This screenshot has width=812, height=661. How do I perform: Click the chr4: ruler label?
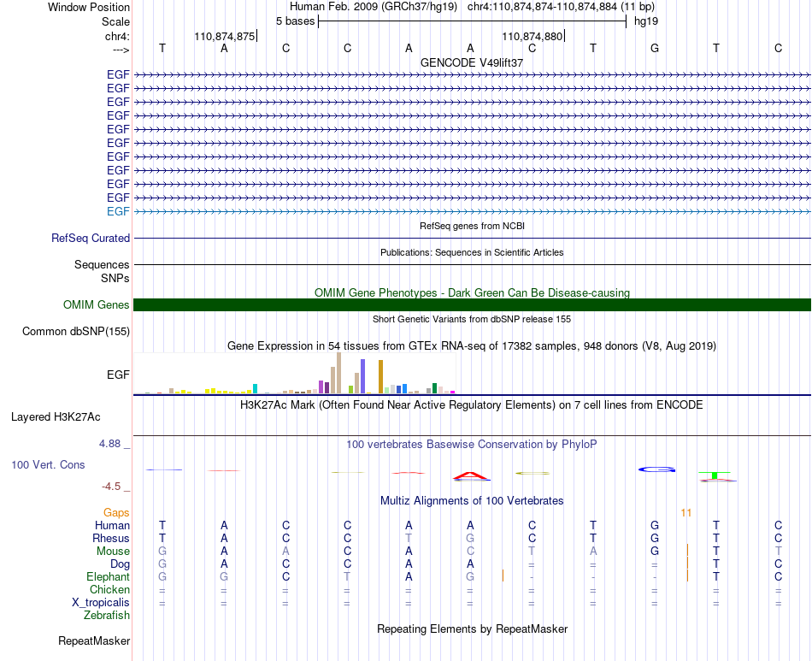point(117,36)
